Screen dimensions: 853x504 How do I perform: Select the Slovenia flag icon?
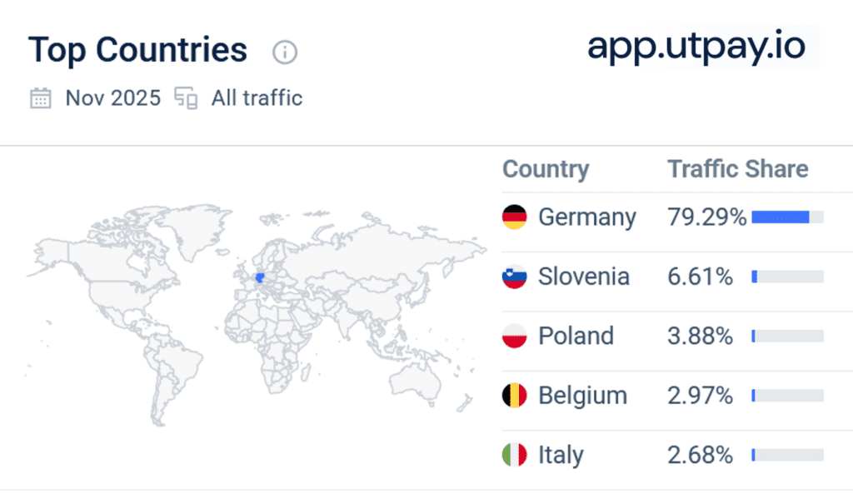click(x=515, y=276)
